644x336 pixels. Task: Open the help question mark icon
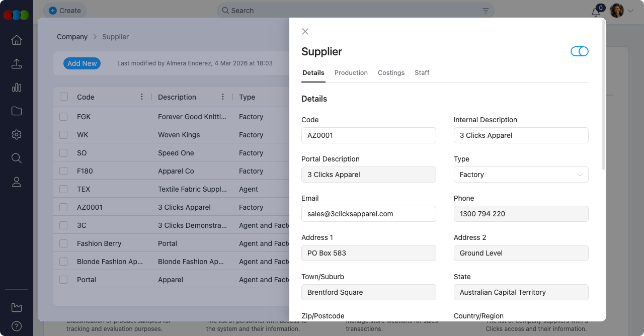pyautogui.click(x=17, y=326)
